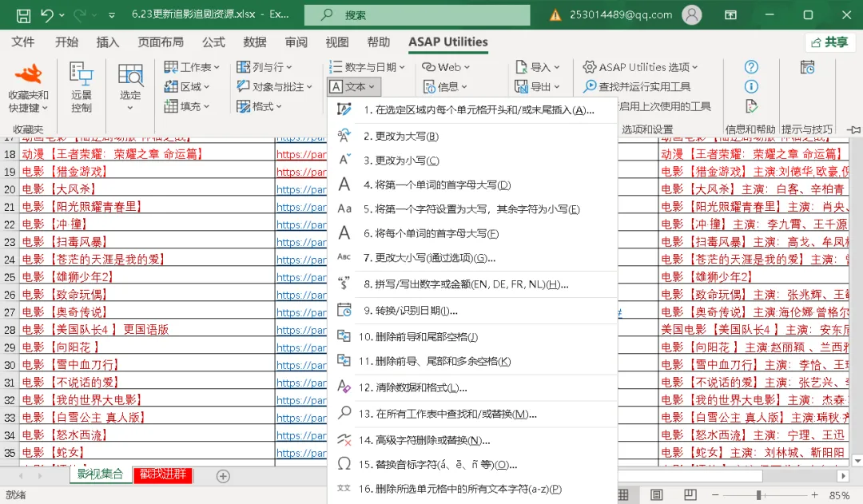Click the 远景控制 icon
Screen dimensions: 863x504
pos(81,74)
